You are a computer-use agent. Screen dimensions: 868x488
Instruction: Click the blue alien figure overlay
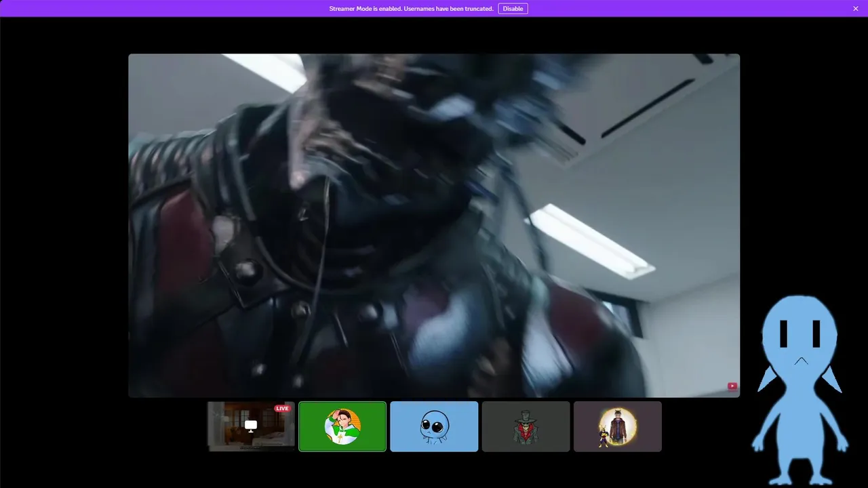[x=800, y=390]
